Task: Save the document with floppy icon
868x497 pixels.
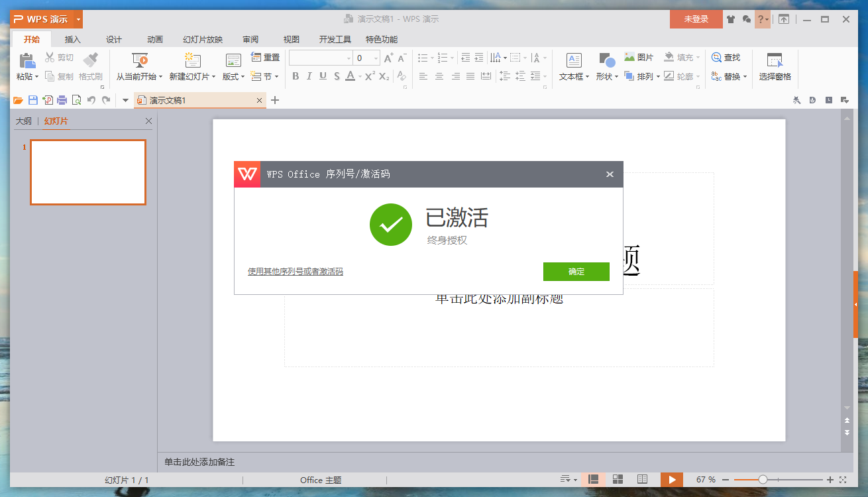Action: [x=33, y=100]
